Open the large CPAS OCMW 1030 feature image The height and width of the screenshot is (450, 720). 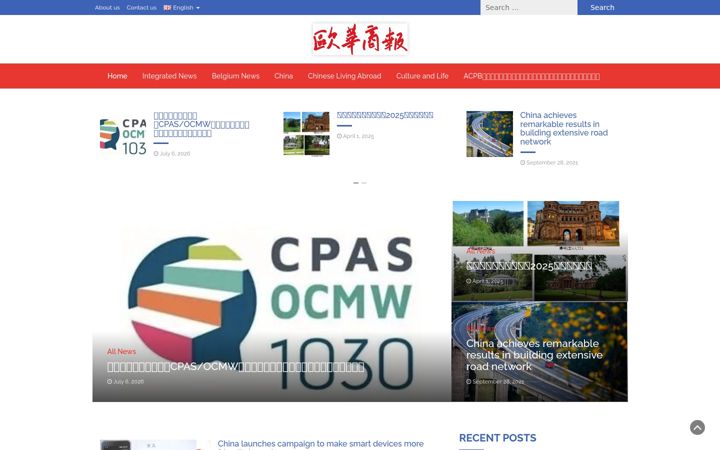tap(272, 301)
